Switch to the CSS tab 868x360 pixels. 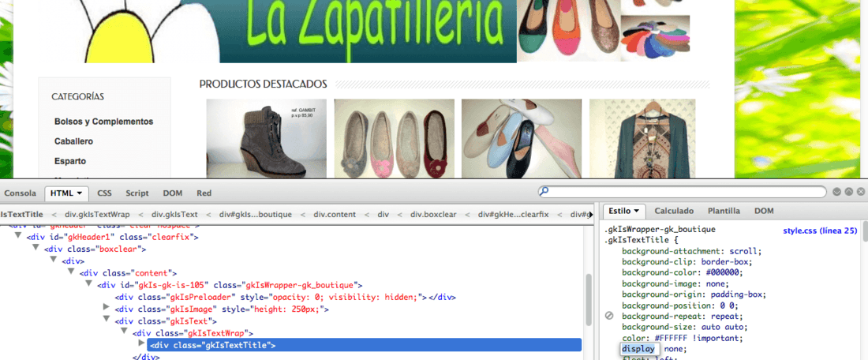point(105,193)
